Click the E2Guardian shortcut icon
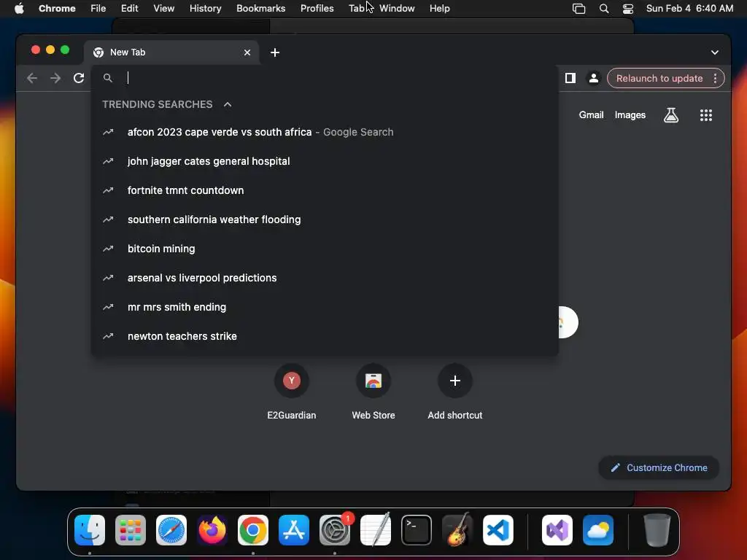The height and width of the screenshot is (560, 747). [x=292, y=381]
